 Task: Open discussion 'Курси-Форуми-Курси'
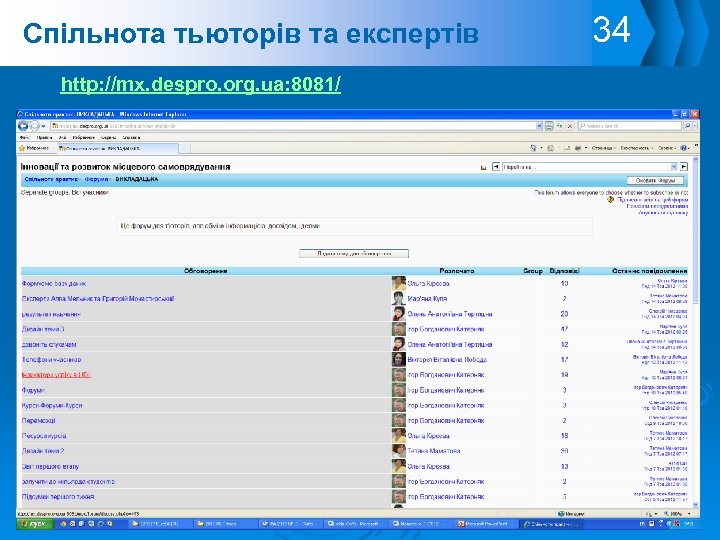tap(52, 405)
